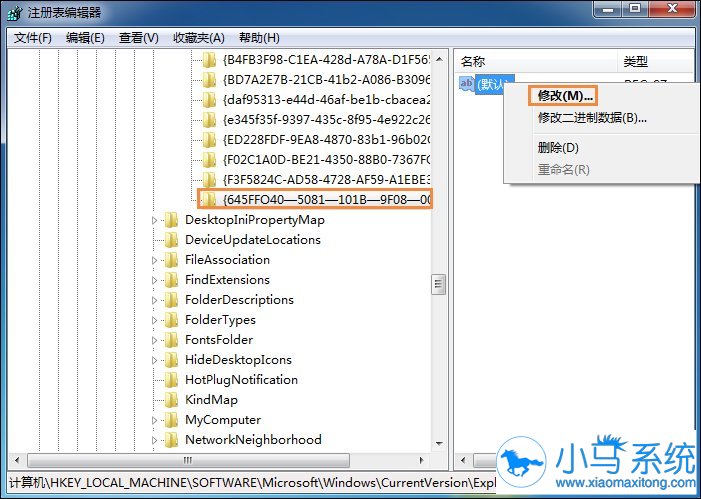701x499 pixels.
Task: Expand the FontsFolder key
Action: (155, 340)
